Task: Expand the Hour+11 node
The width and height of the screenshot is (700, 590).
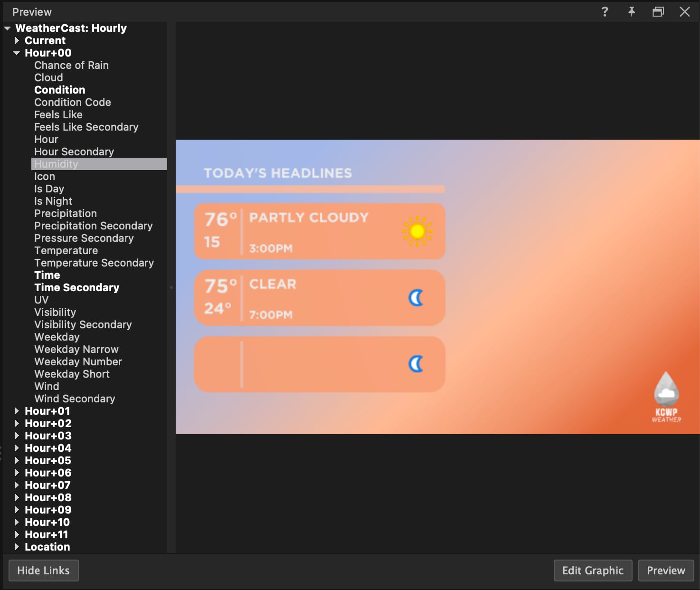Action: point(17,535)
